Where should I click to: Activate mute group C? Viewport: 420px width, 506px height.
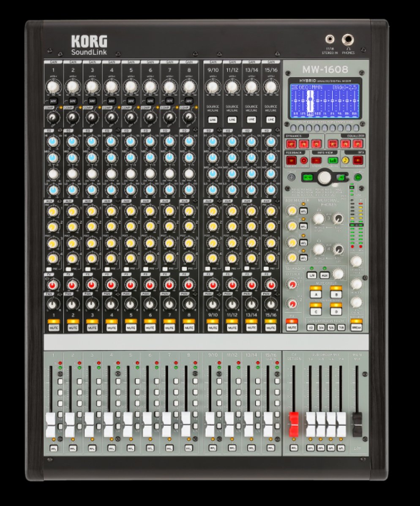pos(316,311)
